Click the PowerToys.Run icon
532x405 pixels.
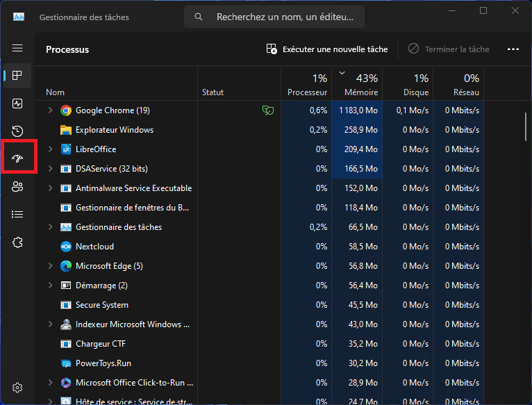66,363
